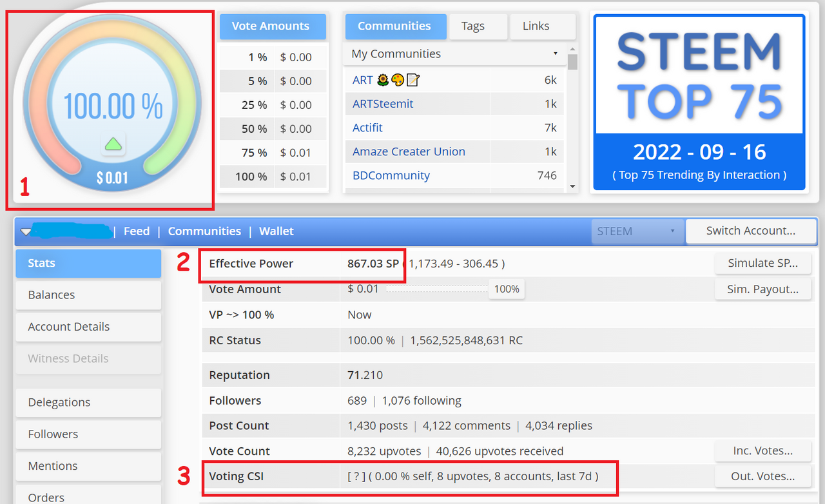This screenshot has height=504, width=825.
Task: Click the 867.03 SP effective power value
Action: coord(373,264)
